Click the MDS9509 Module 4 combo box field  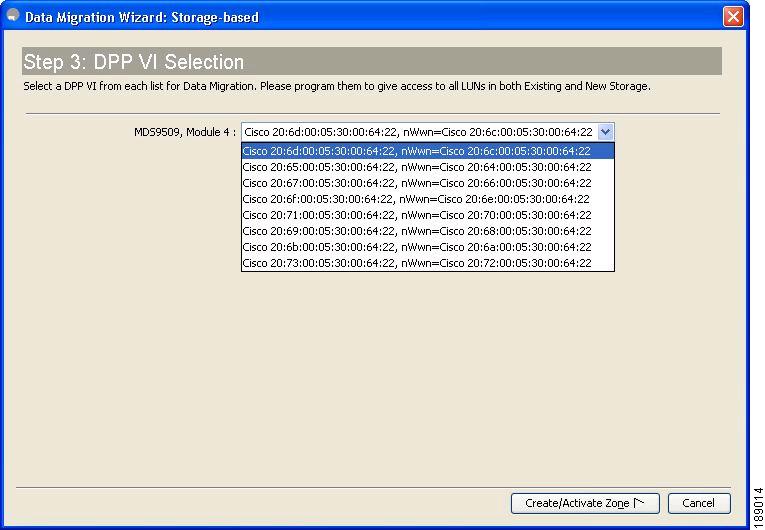[x=427, y=132]
